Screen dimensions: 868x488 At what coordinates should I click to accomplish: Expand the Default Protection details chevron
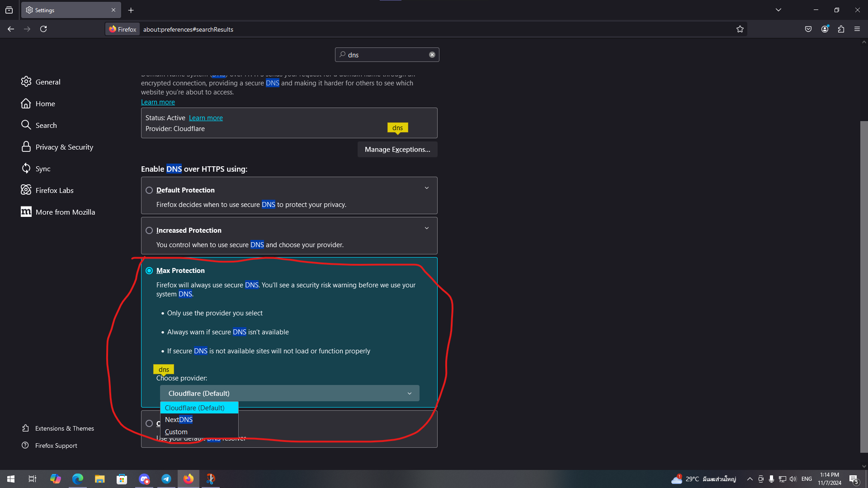click(427, 188)
